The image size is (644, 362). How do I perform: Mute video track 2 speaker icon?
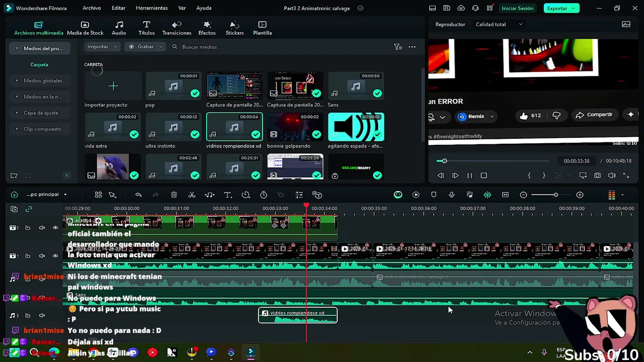click(42, 228)
